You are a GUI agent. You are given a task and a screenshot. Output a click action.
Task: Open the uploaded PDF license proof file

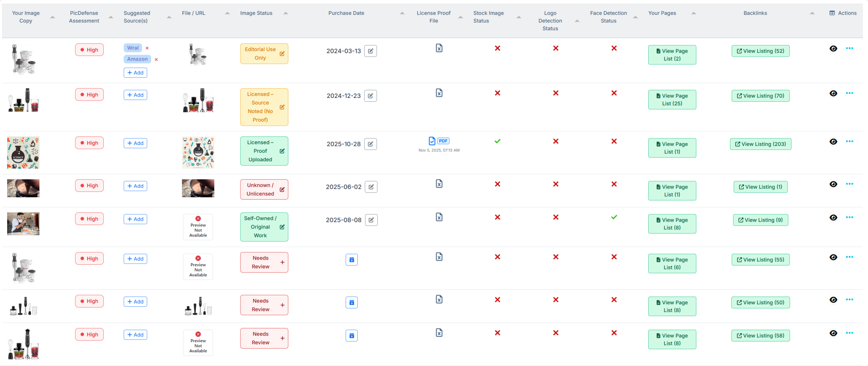(431, 141)
